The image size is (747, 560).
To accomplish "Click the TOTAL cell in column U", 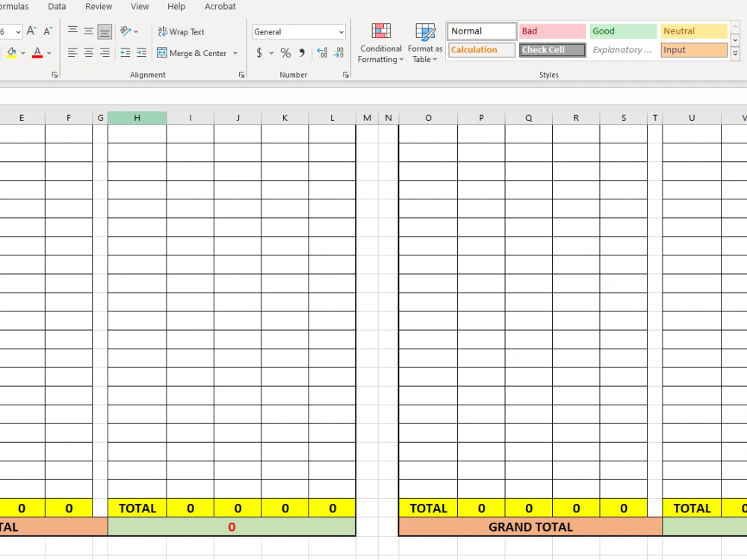I will tap(692, 508).
